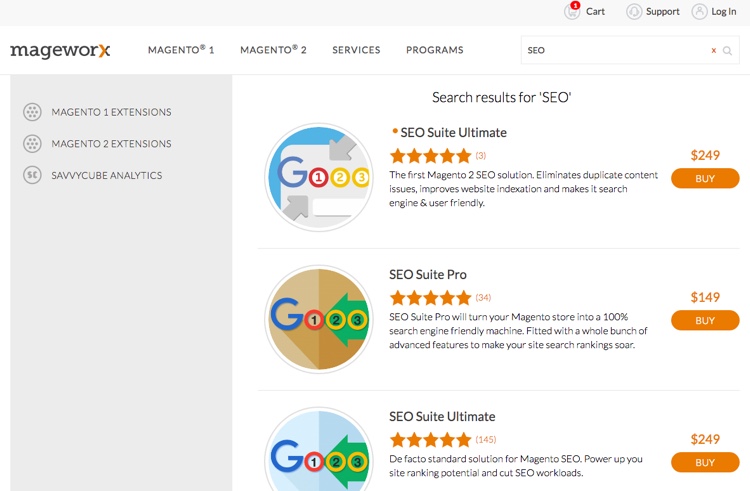Open the Services menu
The width and height of the screenshot is (750, 491).
356,50
